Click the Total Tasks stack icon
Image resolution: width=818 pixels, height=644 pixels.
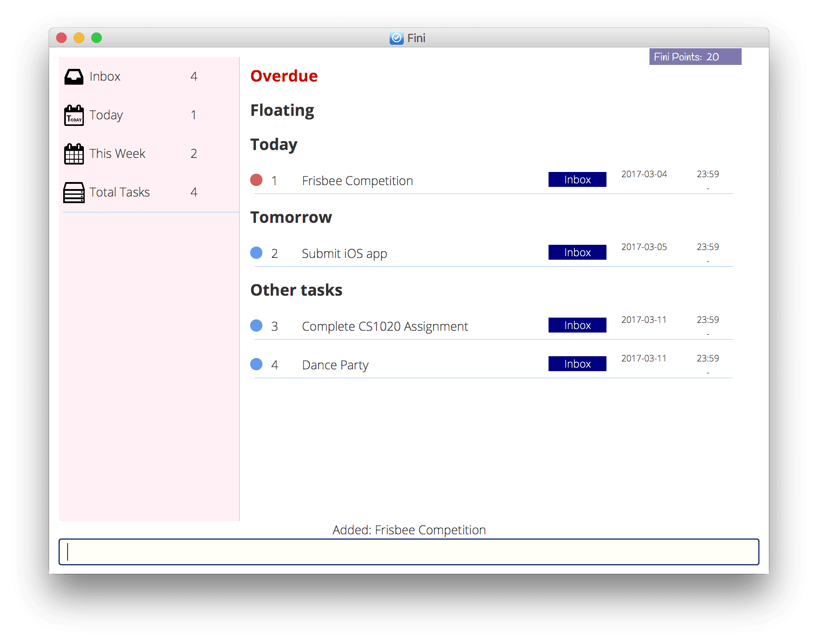74,193
